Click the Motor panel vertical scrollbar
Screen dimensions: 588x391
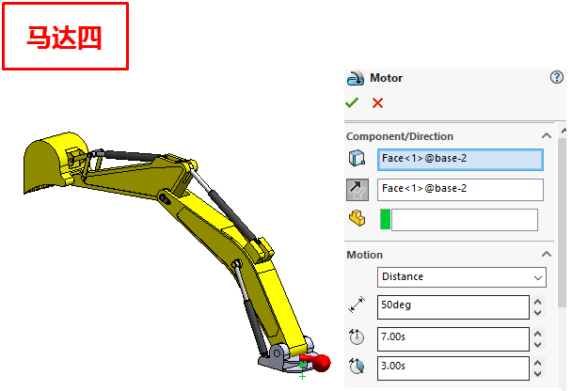point(562,223)
